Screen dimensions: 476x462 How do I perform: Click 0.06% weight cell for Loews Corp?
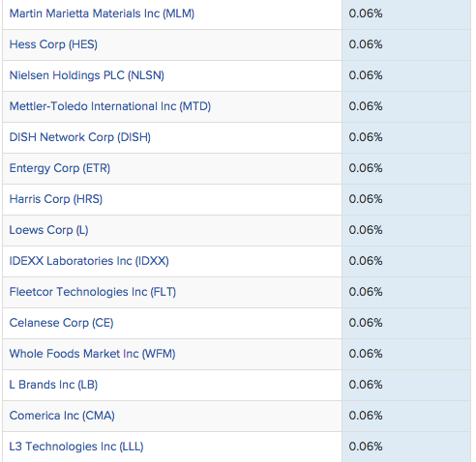[x=406, y=230]
